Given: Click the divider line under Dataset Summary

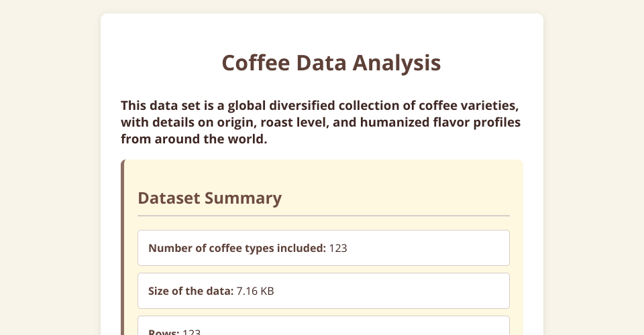Looking at the screenshot, I should (323, 216).
